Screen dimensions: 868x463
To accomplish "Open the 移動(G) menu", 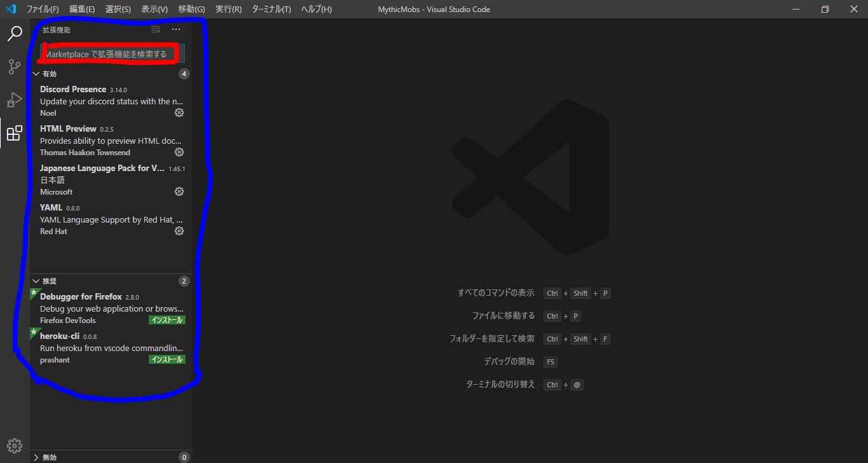I will click(x=191, y=9).
